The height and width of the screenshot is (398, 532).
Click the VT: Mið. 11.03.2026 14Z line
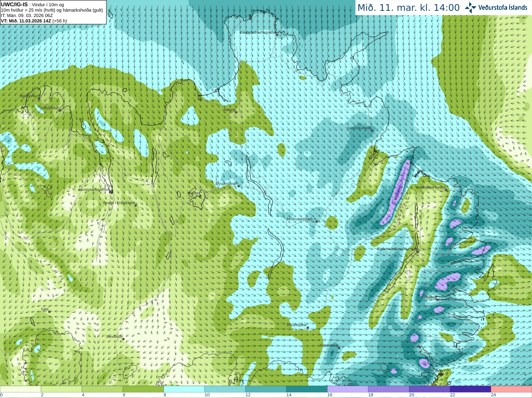[x=34, y=21]
